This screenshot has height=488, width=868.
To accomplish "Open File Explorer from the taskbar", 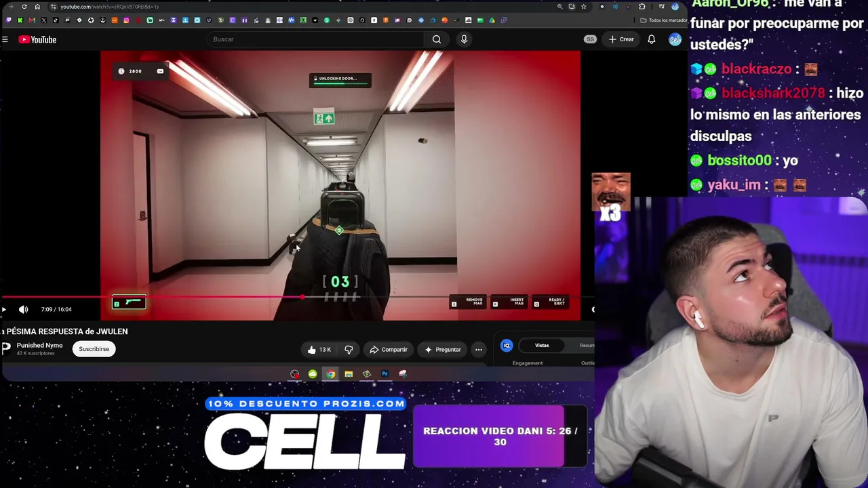I will [x=349, y=374].
